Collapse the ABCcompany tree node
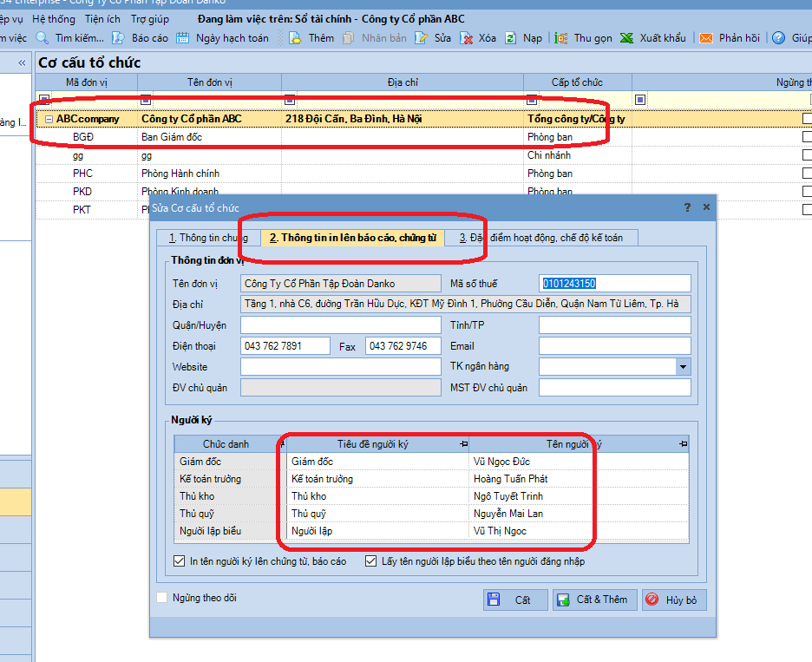This screenshot has height=662, width=812. click(x=49, y=119)
